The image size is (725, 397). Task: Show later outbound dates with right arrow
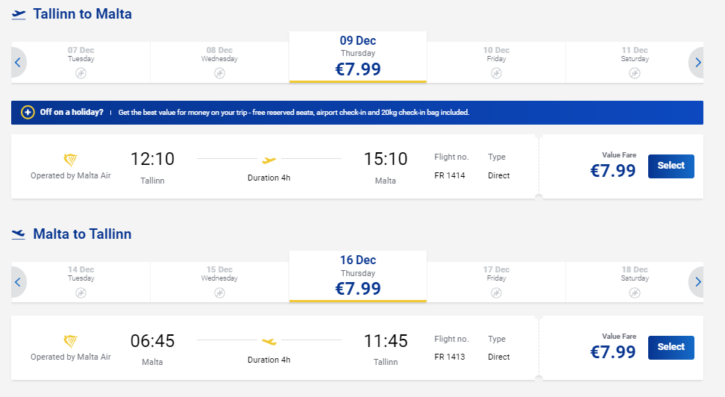tap(696, 62)
